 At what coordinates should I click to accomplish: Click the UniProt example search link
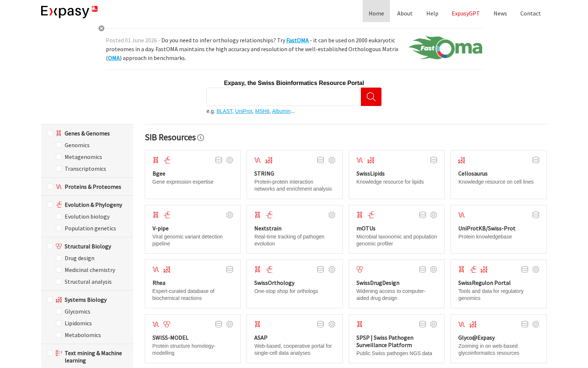click(244, 111)
